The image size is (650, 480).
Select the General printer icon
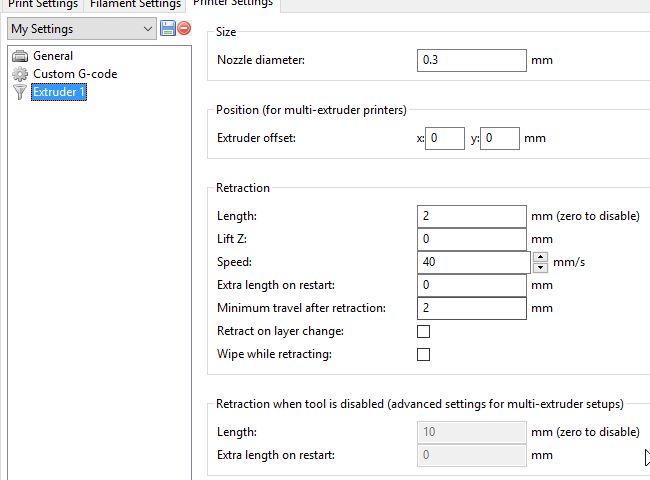coord(20,57)
